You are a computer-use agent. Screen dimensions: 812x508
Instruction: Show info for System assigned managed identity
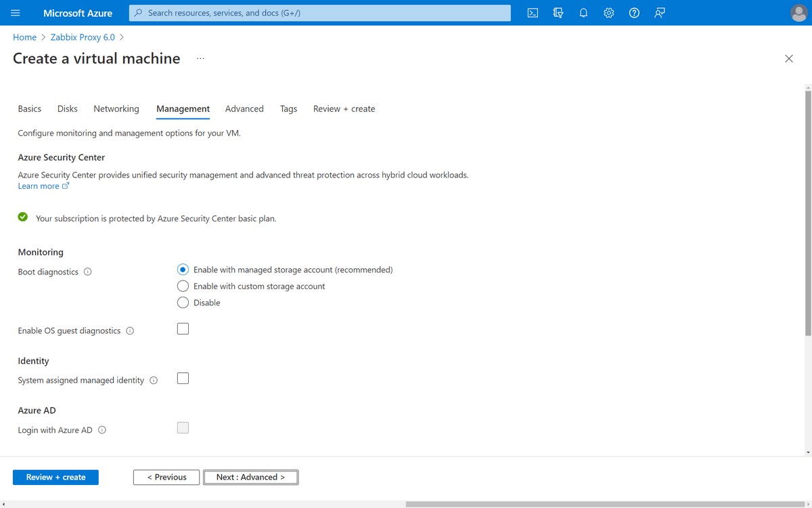(x=154, y=381)
